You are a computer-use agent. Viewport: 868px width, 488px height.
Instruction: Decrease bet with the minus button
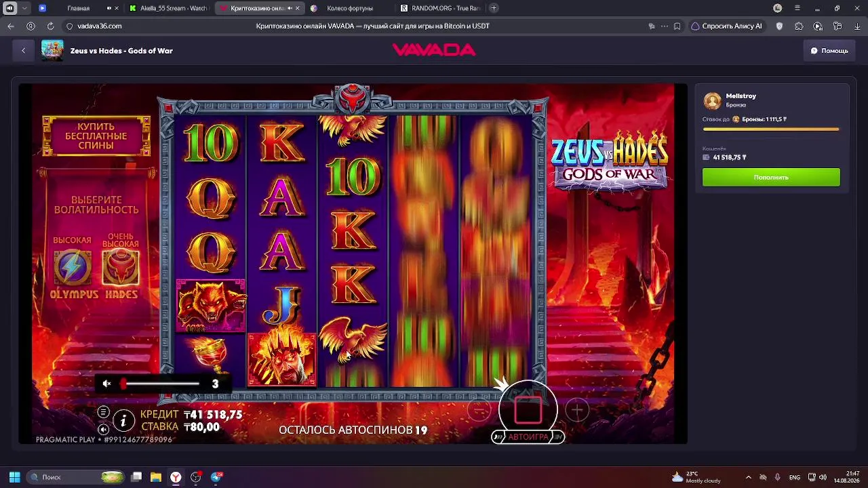click(479, 410)
